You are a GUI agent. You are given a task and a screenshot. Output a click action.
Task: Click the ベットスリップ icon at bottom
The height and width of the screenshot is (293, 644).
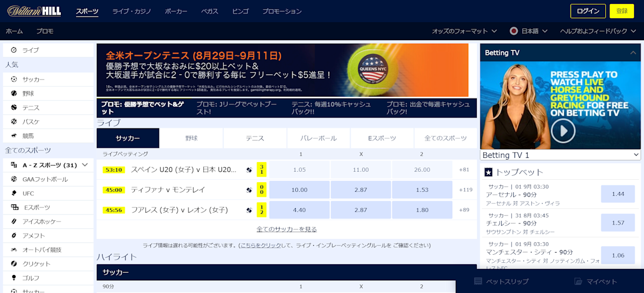[x=477, y=281]
